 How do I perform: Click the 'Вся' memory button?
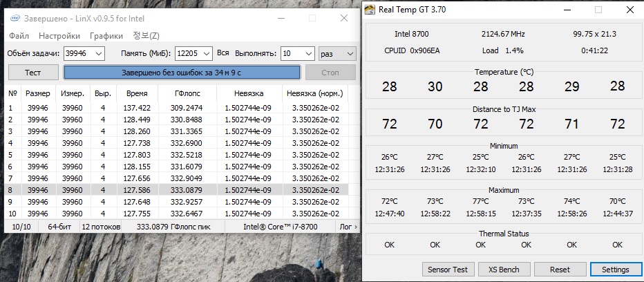(x=222, y=53)
